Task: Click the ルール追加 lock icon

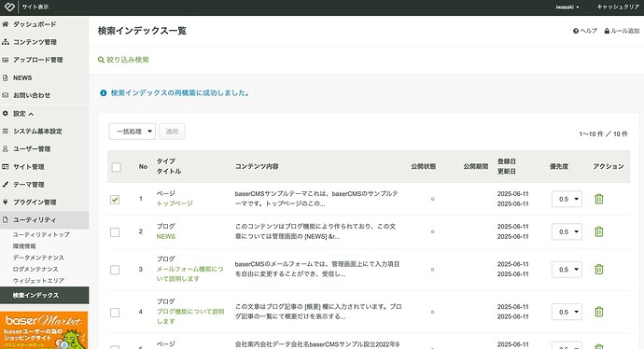Action: (607, 31)
